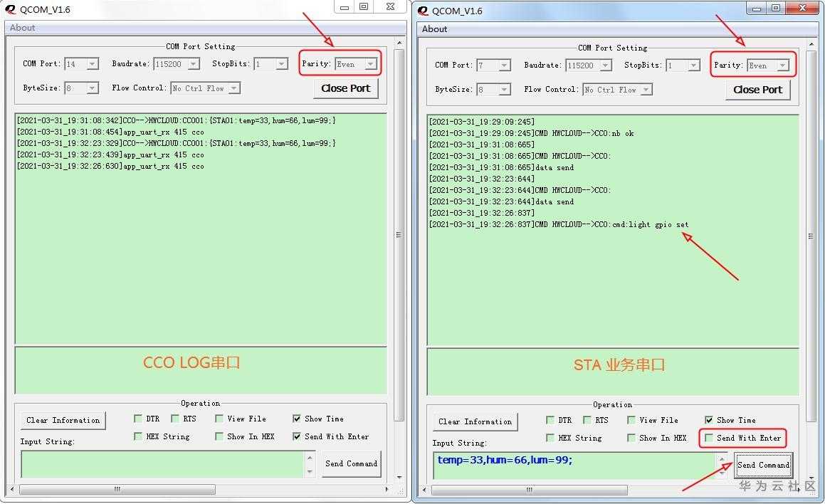The height and width of the screenshot is (504, 825).
Task: Click Close Port in right STA window
Action: tap(757, 90)
